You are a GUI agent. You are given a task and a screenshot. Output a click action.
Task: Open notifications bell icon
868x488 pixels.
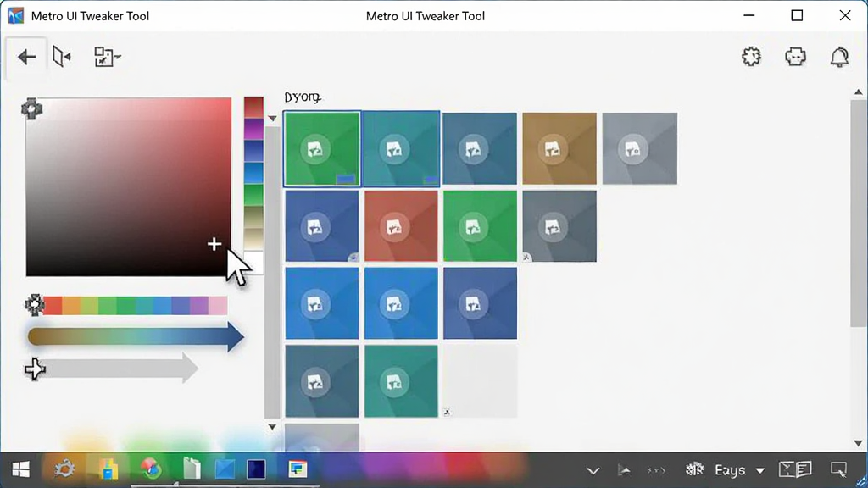(839, 57)
